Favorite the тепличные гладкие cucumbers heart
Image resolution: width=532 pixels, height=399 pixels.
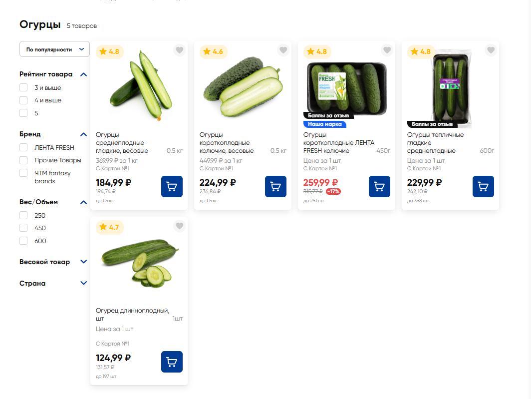coord(491,50)
